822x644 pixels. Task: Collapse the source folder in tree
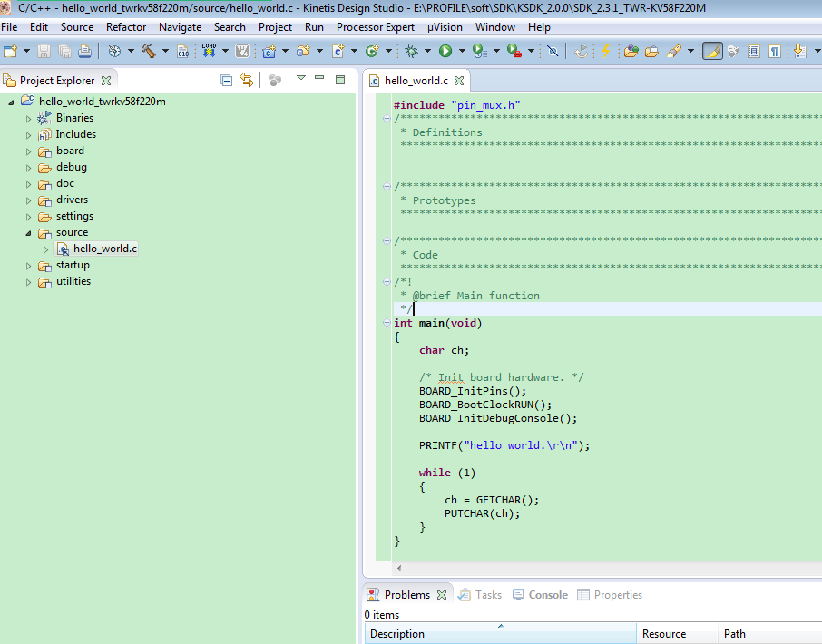(x=28, y=233)
